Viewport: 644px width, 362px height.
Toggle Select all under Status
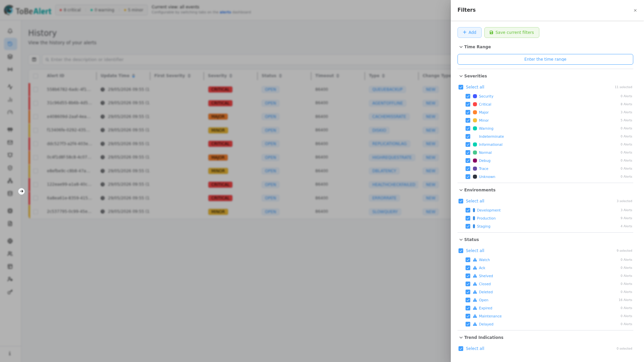pos(461,251)
